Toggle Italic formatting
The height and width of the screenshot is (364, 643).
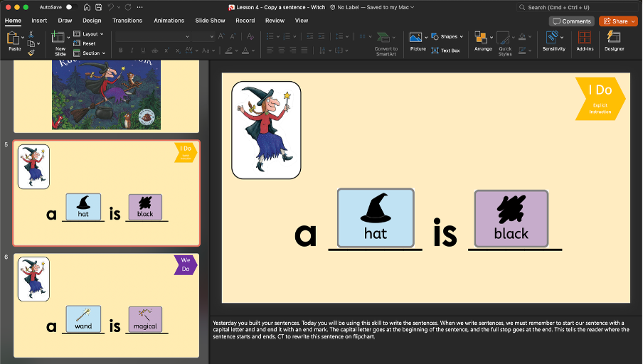pos(132,50)
